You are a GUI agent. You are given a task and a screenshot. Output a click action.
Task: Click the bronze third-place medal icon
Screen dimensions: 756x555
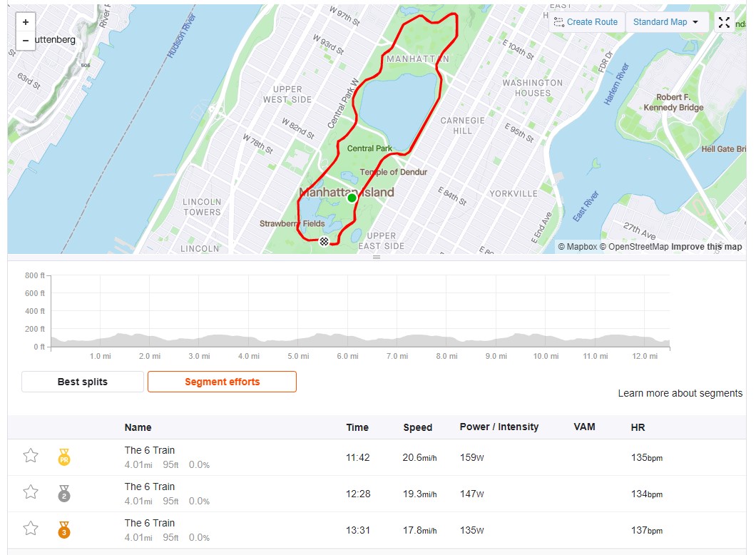coord(64,529)
